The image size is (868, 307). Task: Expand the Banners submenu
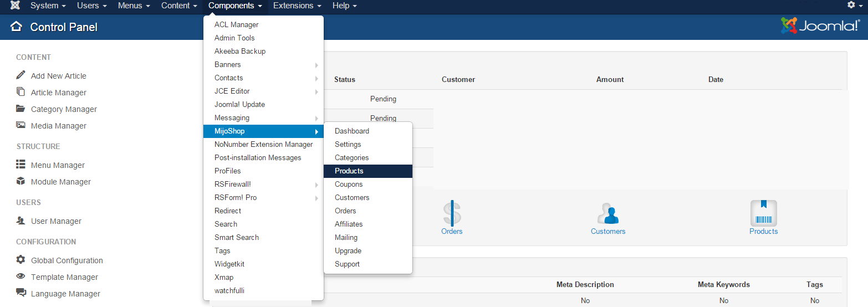[263, 64]
